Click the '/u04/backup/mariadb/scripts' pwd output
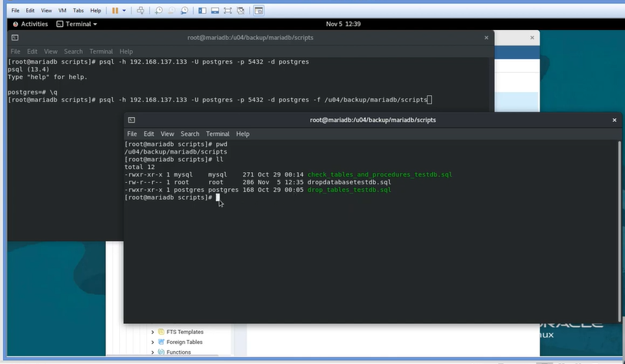The width and height of the screenshot is (625, 364). click(x=176, y=152)
